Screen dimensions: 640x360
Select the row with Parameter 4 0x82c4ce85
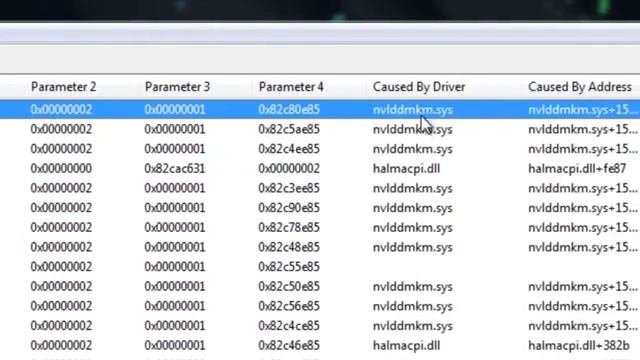320,326
